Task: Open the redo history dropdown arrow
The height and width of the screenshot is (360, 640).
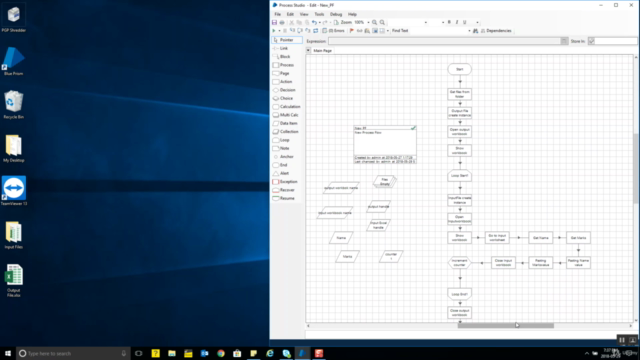Action: [x=330, y=22]
